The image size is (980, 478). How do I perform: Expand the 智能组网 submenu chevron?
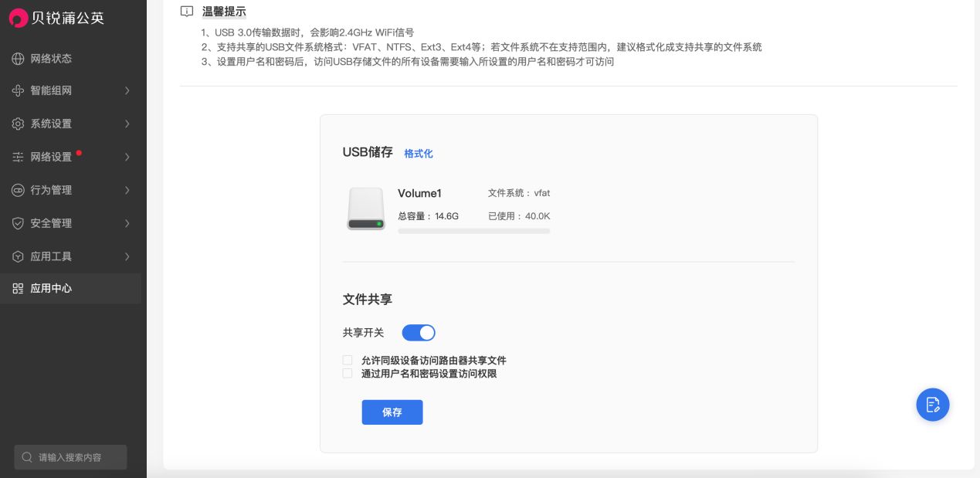point(127,91)
